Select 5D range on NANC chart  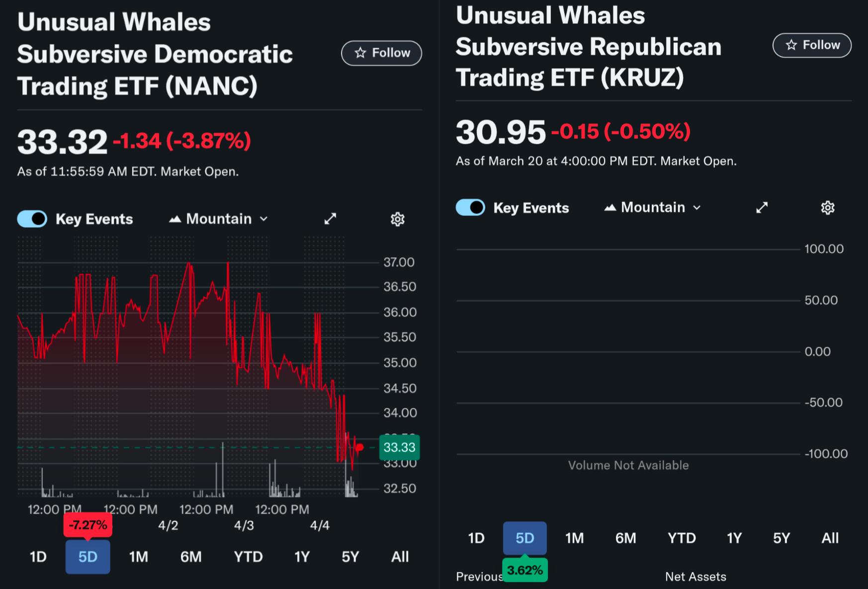(88, 557)
